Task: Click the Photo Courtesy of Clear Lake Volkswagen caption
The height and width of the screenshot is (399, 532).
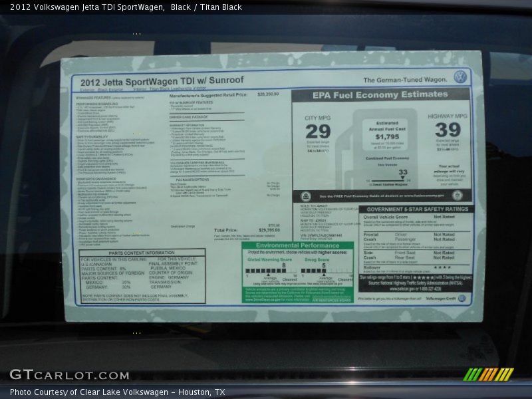Action: pos(118,392)
